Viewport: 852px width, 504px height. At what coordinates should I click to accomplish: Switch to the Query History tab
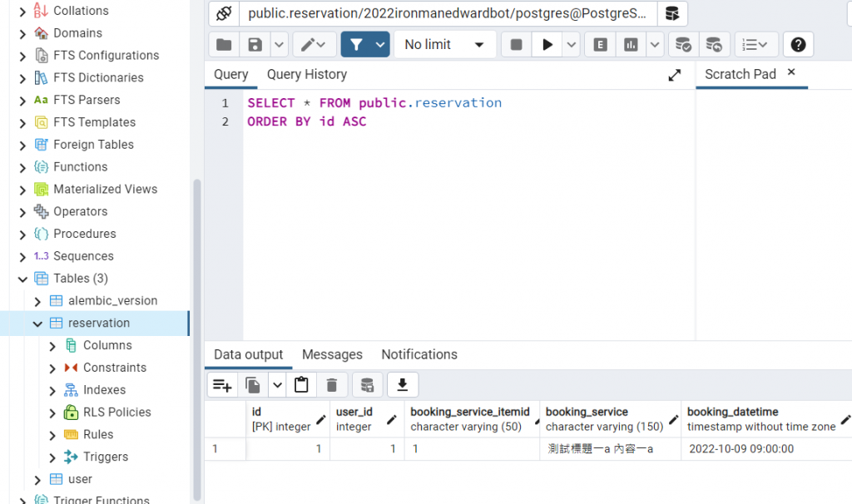pos(307,74)
